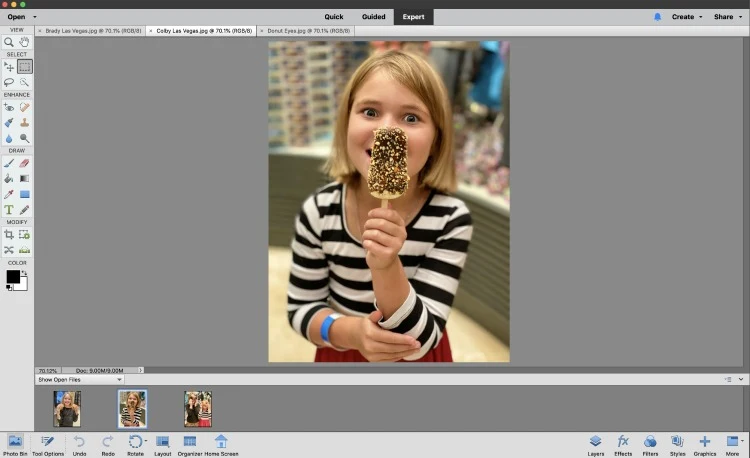Select the Red Eye Removal tool
This screenshot has height=458, width=750.
(9, 107)
